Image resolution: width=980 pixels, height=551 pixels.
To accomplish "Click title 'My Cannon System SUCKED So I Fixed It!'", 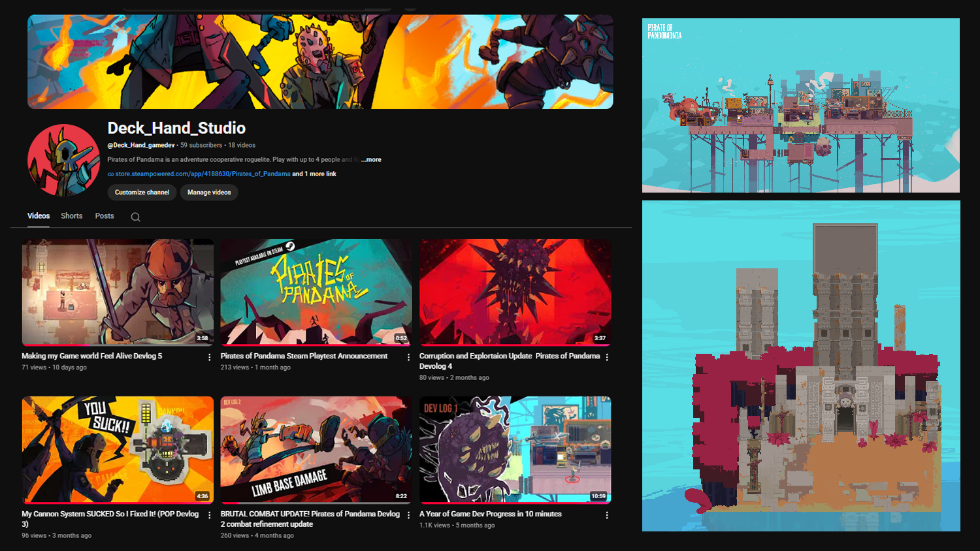I will 110,519.
